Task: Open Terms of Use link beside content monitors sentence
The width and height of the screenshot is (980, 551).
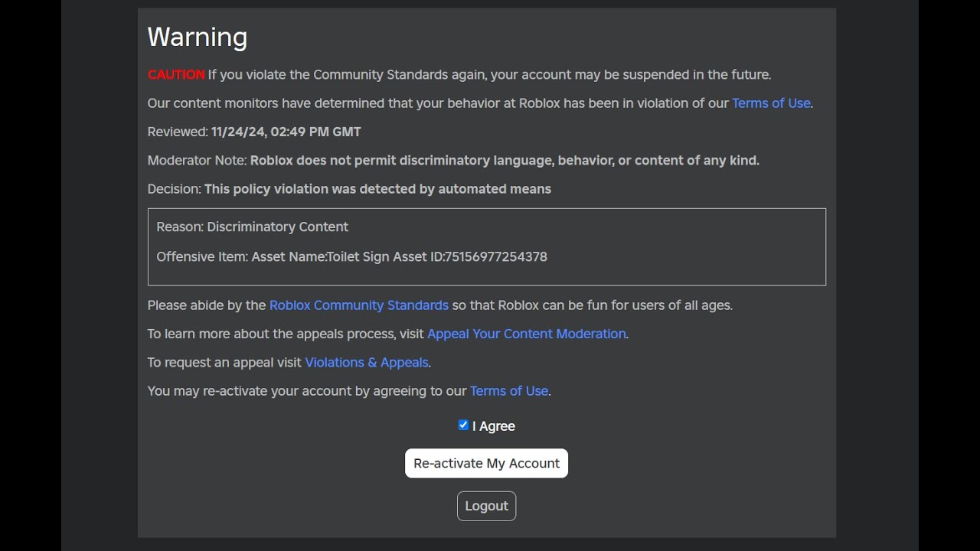Action: (770, 103)
